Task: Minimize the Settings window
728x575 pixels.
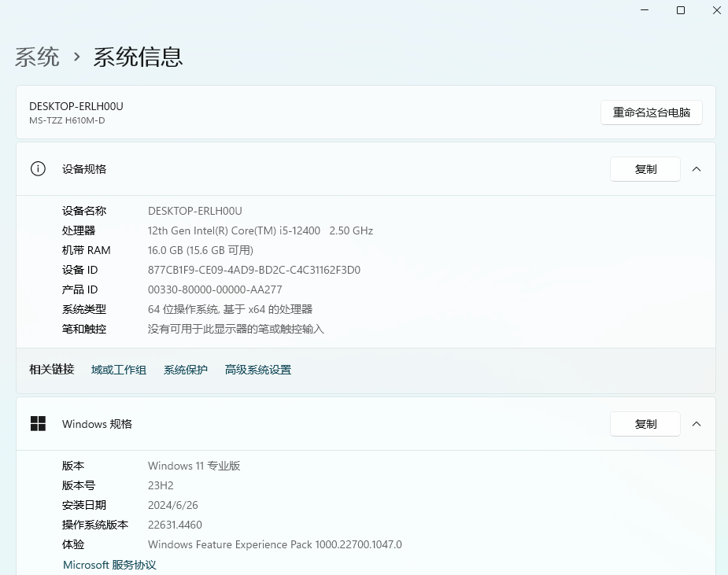Action: [645, 10]
